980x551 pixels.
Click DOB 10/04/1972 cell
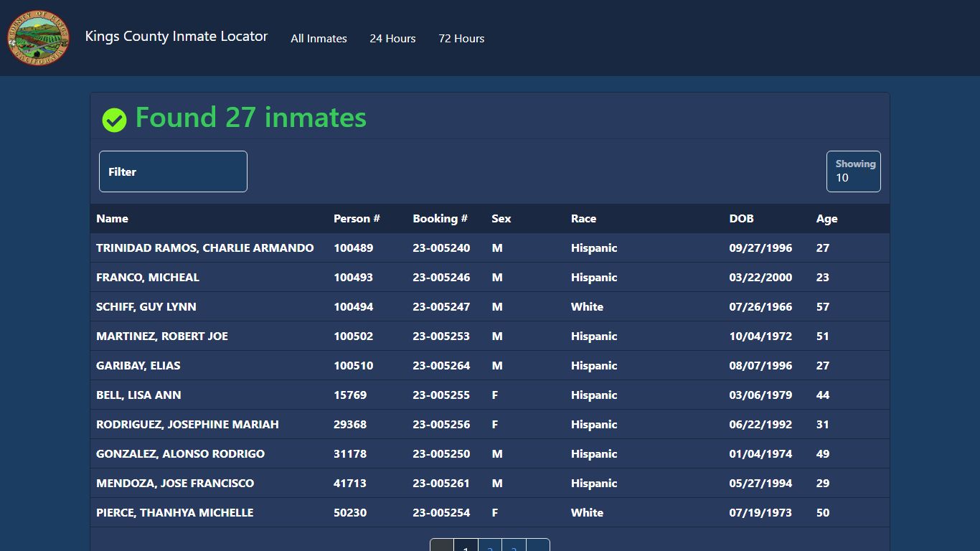coord(760,336)
